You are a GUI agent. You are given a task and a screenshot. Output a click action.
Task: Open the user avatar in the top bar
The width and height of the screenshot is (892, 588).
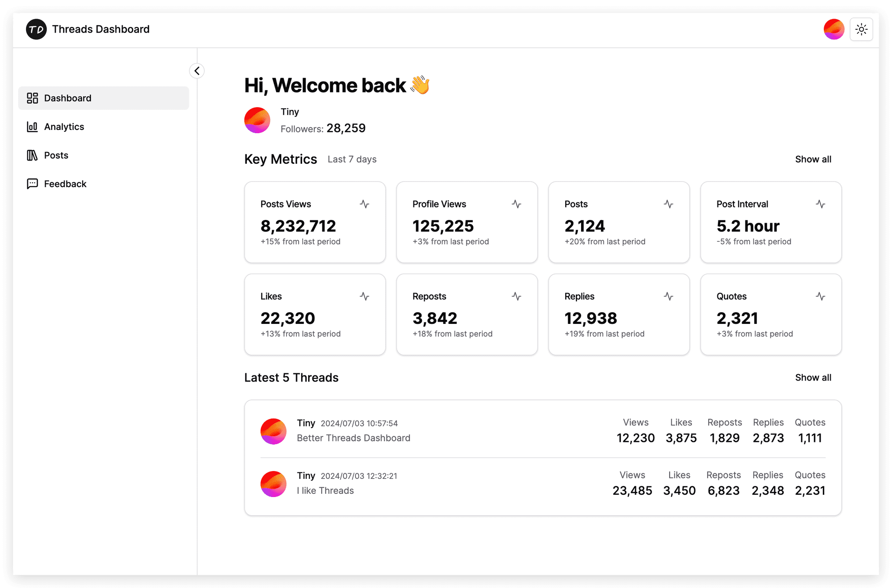point(834,29)
